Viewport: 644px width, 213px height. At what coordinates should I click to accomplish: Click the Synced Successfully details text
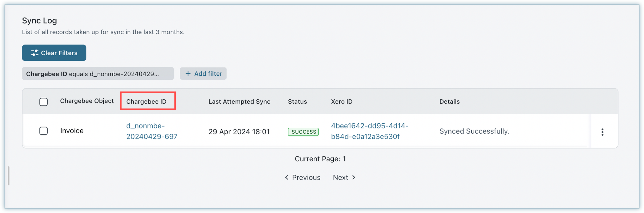[474, 131]
